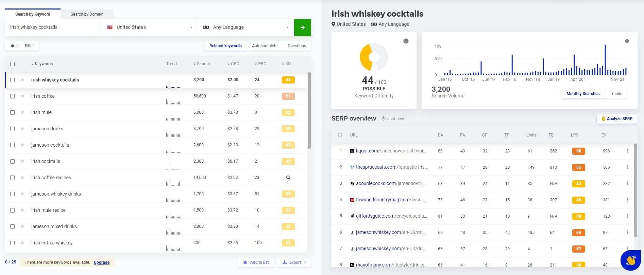
Task: Sort by the Search column
Action: tap(202, 64)
